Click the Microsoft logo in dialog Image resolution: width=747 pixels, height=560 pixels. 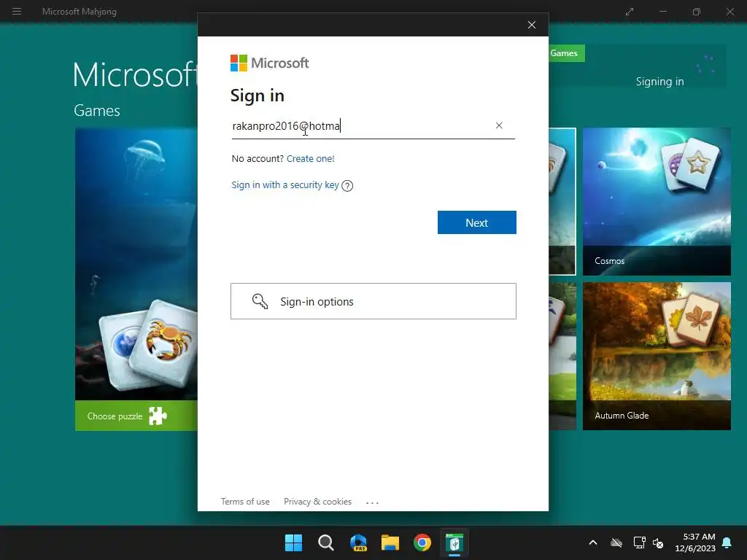click(270, 63)
